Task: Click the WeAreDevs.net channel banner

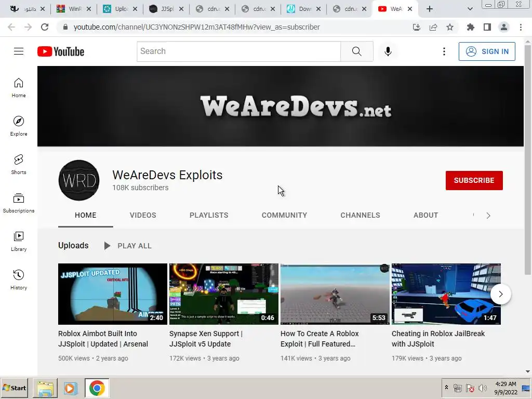Action: click(x=281, y=106)
